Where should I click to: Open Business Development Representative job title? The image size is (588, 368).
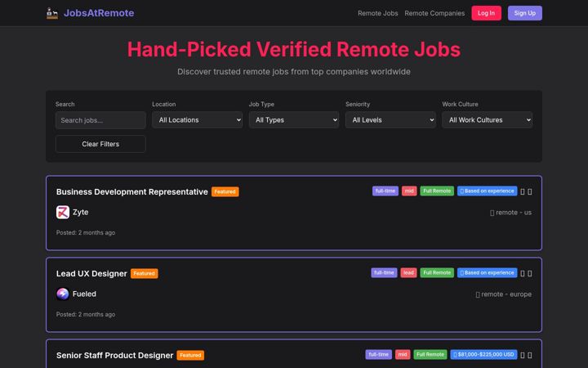click(132, 192)
